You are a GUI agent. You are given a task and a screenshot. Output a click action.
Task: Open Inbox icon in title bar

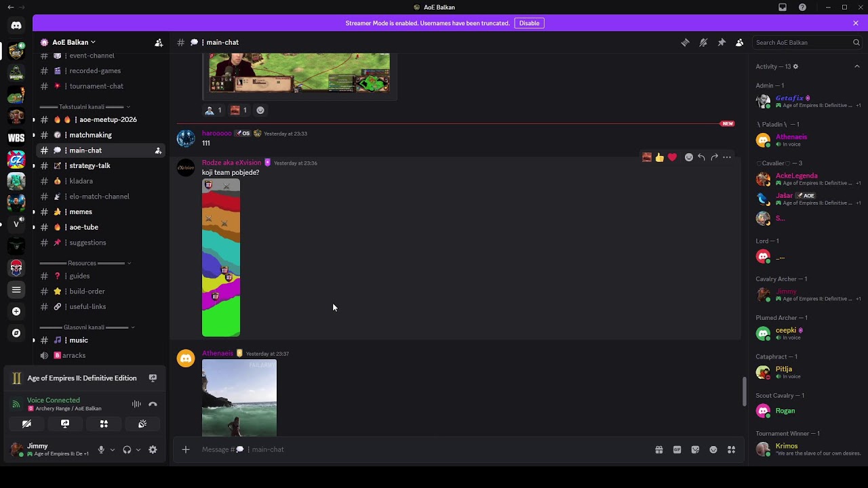click(x=783, y=7)
